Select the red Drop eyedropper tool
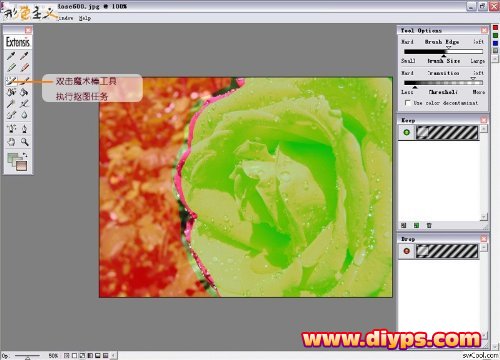500x360 pixels. 24,56
